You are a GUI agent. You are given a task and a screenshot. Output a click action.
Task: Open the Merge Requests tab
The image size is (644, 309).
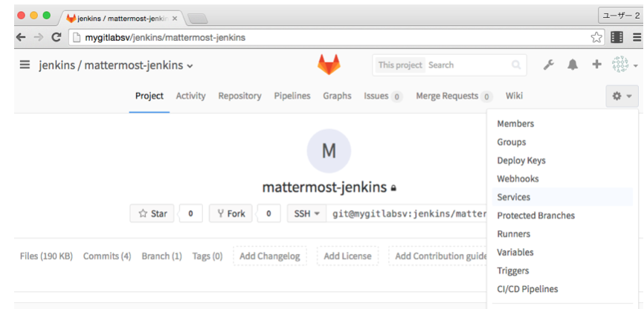(454, 96)
